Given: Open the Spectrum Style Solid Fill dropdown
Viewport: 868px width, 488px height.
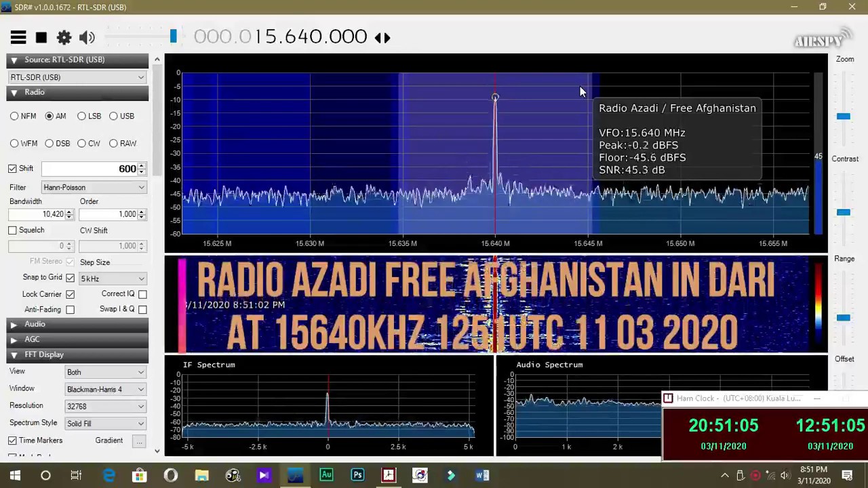Looking at the screenshot, I should [105, 424].
